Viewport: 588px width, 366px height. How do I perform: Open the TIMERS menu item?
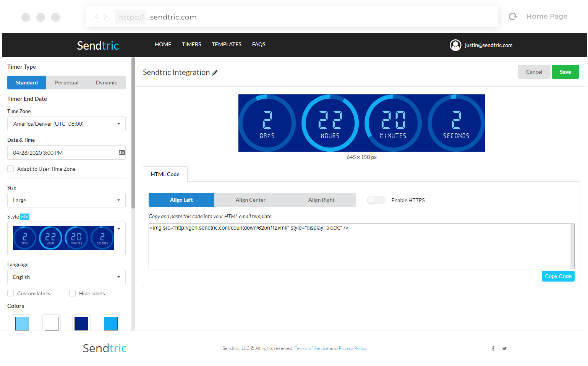point(191,44)
